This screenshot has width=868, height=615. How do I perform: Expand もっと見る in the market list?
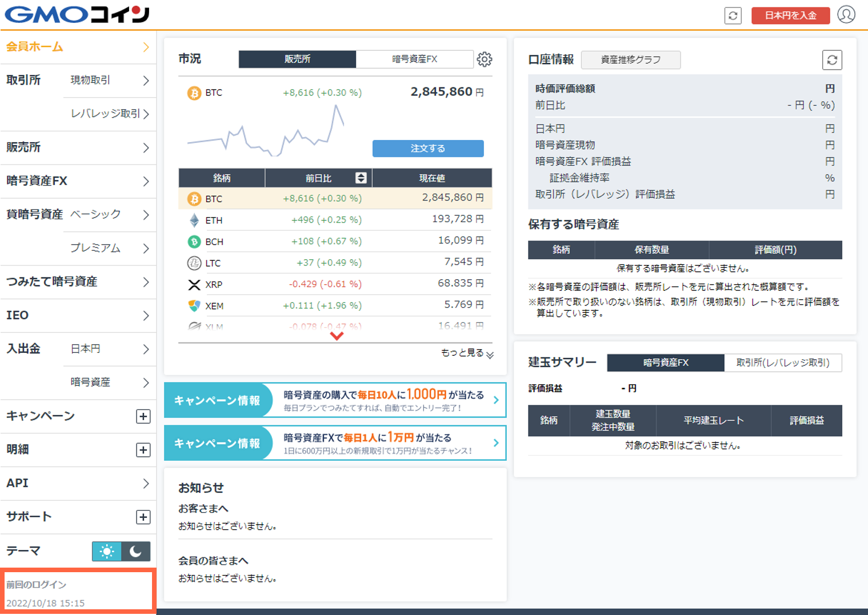point(467,353)
